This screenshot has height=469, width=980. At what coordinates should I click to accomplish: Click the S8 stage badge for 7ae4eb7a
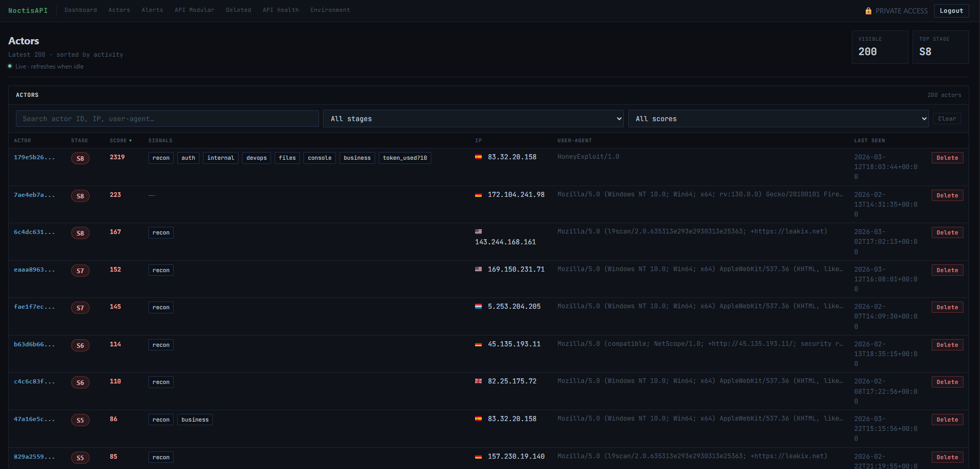pyautogui.click(x=80, y=196)
